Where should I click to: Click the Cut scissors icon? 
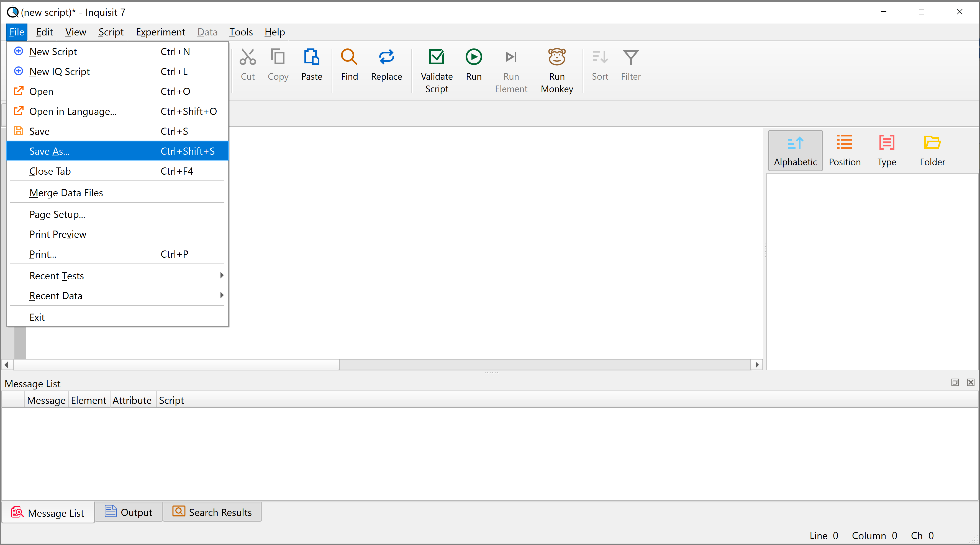click(x=248, y=57)
